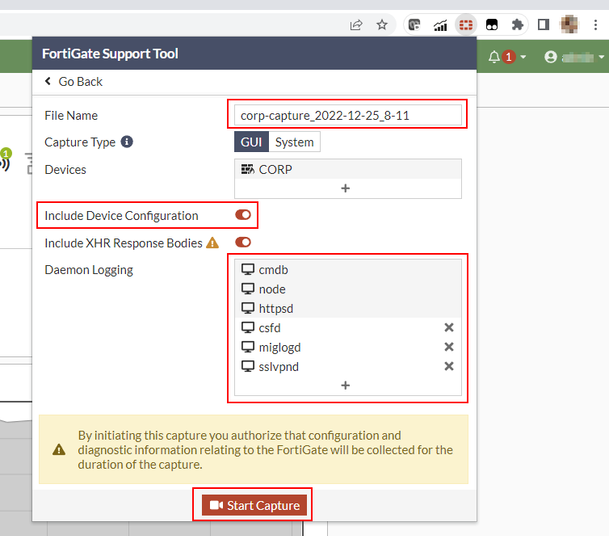
Task: Open the FortiGate Support Tool extension icon
Action: point(466,25)
